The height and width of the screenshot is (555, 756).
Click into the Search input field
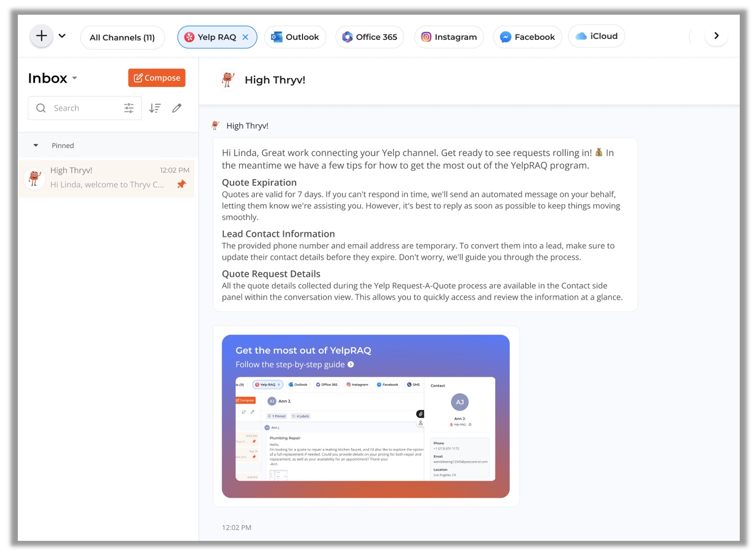[x=85, y=108]
